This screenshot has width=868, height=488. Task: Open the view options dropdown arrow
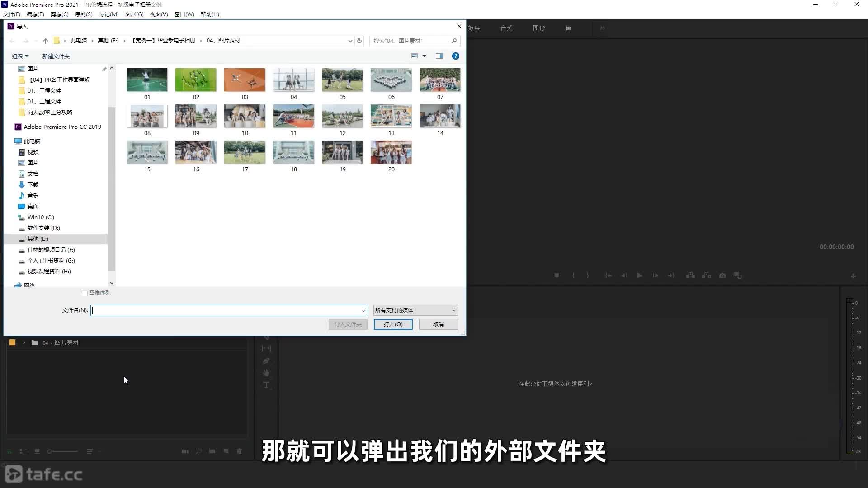424,56
